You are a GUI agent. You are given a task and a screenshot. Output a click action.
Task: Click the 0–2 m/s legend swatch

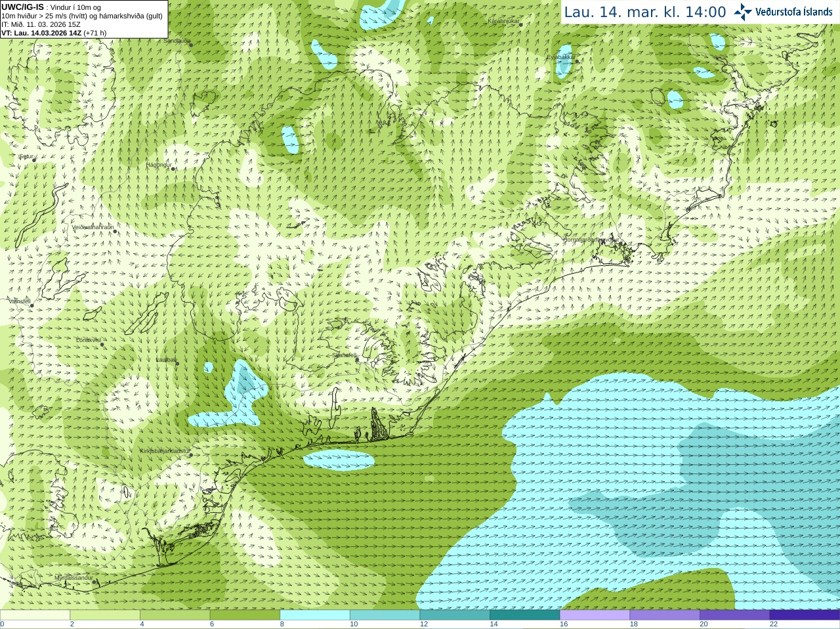(35, 615)
